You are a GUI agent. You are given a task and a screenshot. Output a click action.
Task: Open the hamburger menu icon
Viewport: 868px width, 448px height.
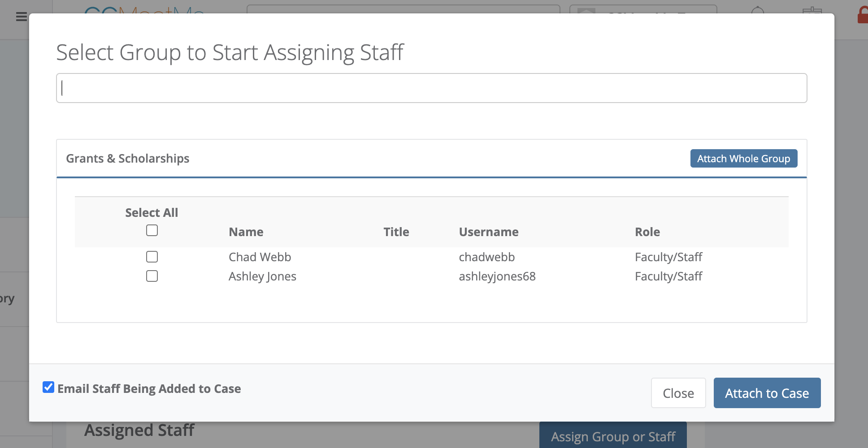pos(21,17)
